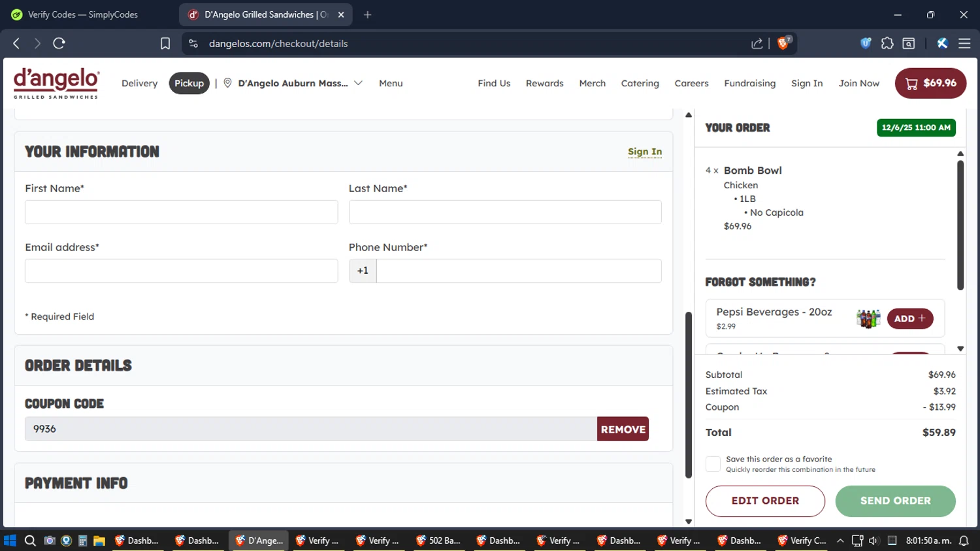This screenshot has height=551, width=980.
Task: Click the browser forward arrow
Action: tap(37, 43)
